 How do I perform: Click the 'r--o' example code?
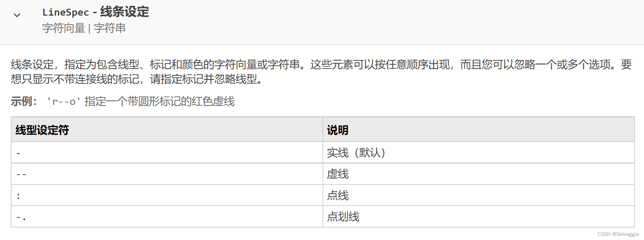coord(63,101)
